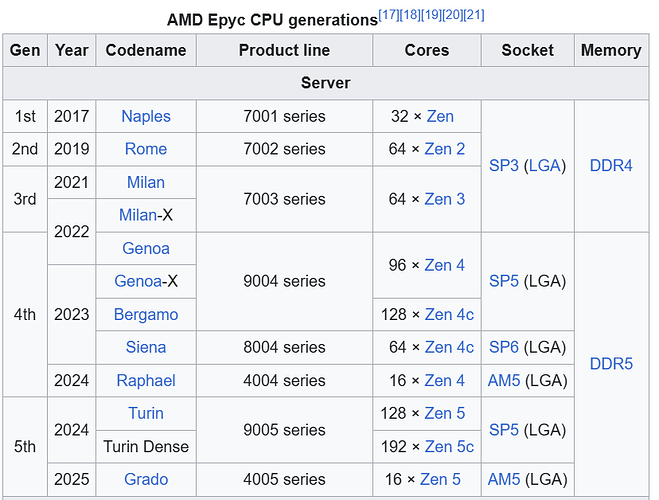Open citation reference [17]
659x500 pixels.
[x=389, y=15]
